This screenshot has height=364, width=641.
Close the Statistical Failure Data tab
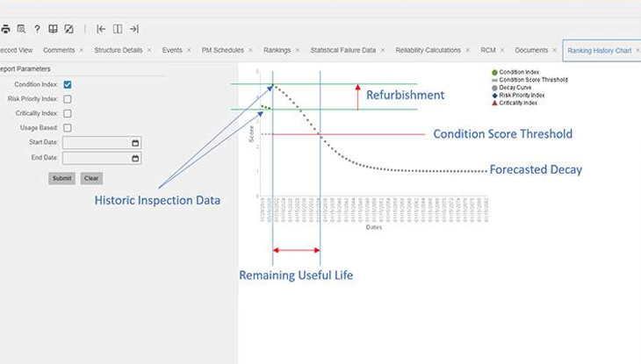[x=383, y=51]
